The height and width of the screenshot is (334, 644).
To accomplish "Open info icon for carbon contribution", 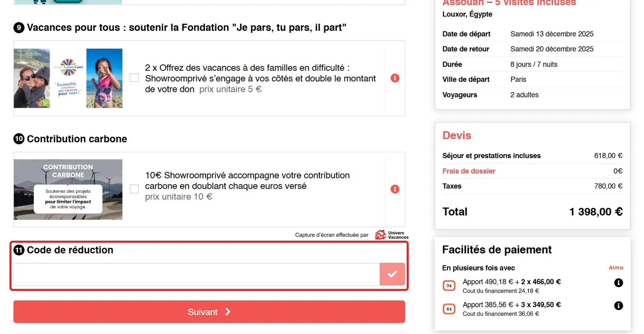I will click(x=395, y=189).
